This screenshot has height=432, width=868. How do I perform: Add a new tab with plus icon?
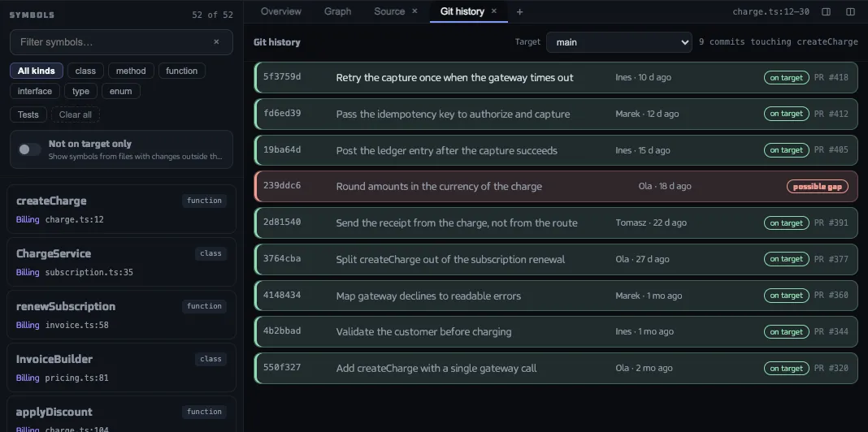(519, 11)
